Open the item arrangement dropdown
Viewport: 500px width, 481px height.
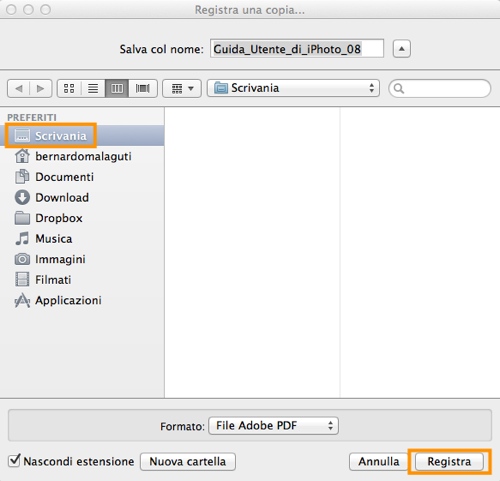tap(182, 89)
